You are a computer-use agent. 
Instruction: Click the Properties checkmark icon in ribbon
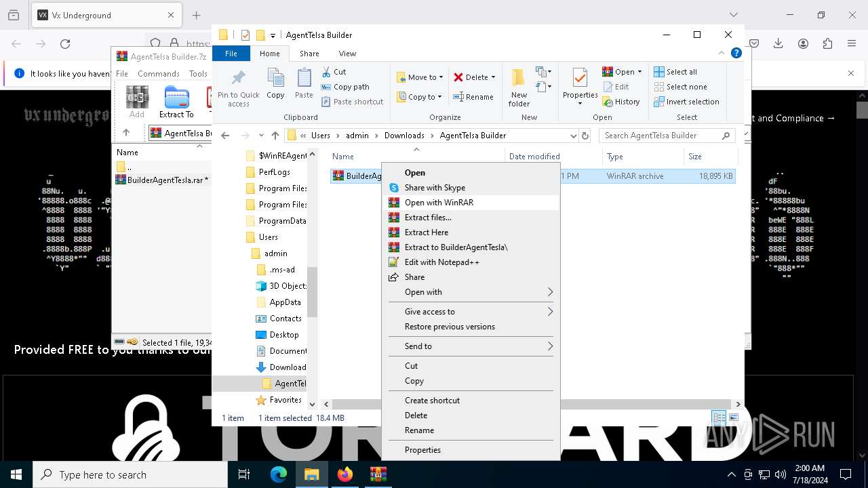580,79
